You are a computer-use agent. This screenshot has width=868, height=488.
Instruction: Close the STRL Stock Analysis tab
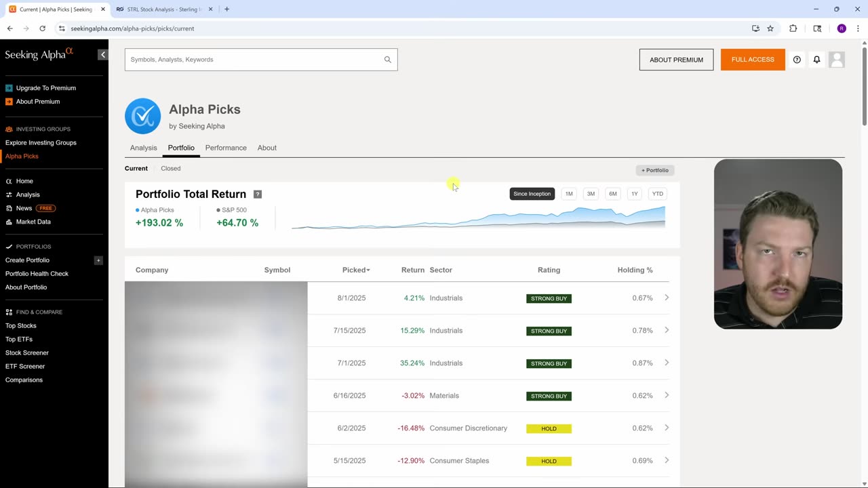[x=210, y=9]
